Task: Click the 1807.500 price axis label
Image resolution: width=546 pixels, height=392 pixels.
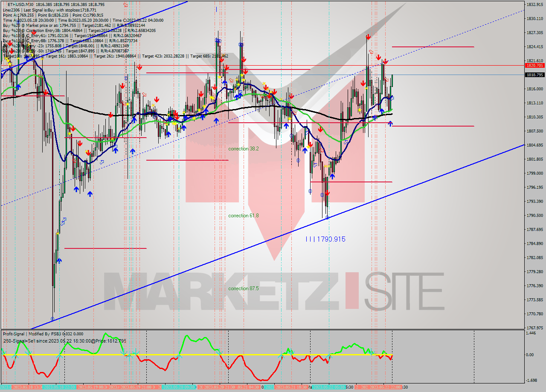Action: click(x=534, y=131)
